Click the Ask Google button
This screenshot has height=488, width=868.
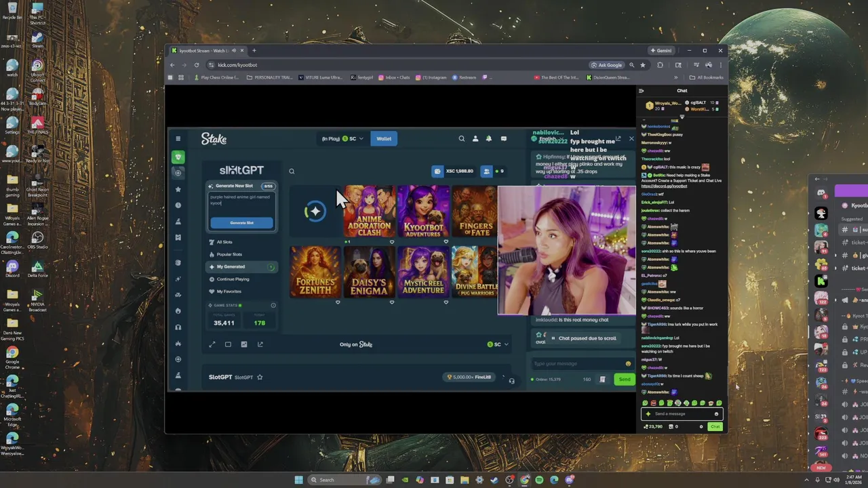click(x=606, y=65)
